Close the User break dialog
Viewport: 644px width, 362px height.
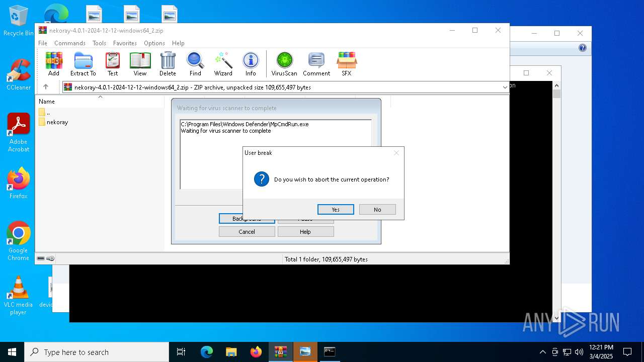click(396, 153)
